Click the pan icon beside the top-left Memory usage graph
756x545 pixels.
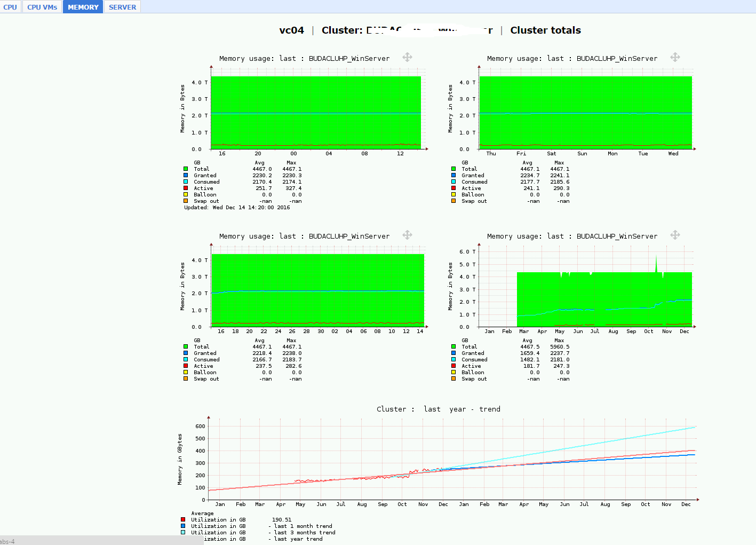pos(407,57)
